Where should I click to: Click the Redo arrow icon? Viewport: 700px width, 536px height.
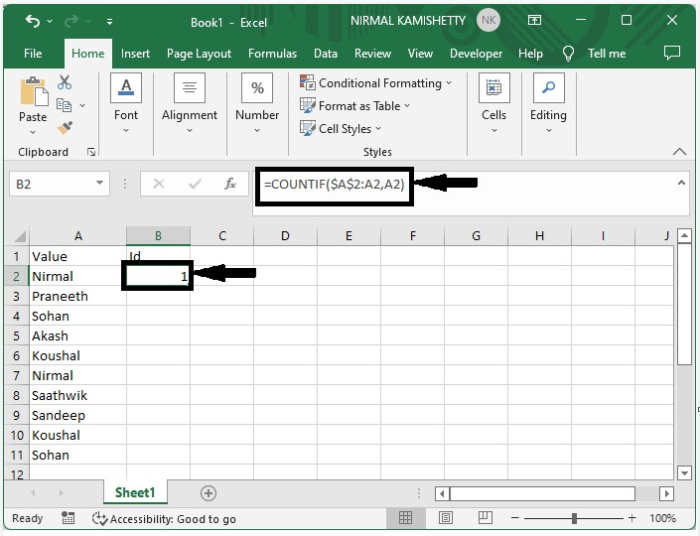point(71,21)
